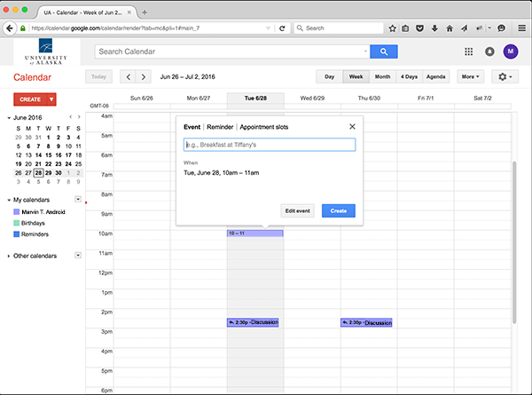The image size is (532, 395).
Task: Open the settings gear menu
Action: tap(506, 77)
